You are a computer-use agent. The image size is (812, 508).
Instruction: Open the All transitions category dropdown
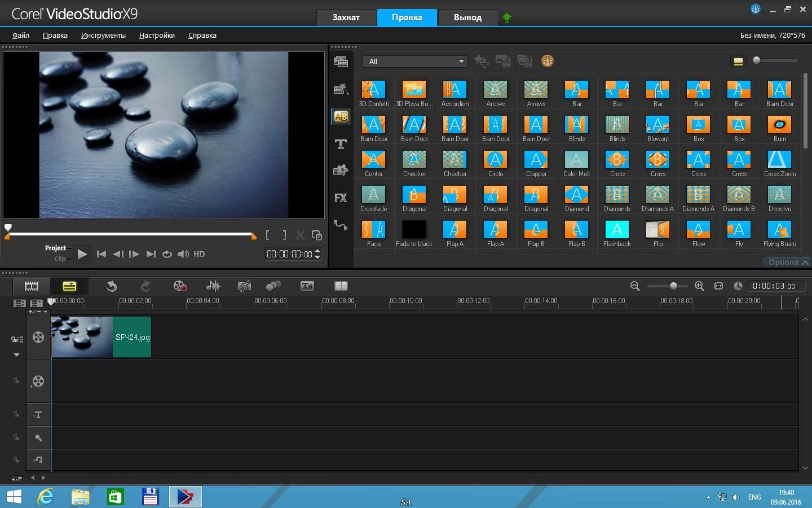(x=414, y=62)
